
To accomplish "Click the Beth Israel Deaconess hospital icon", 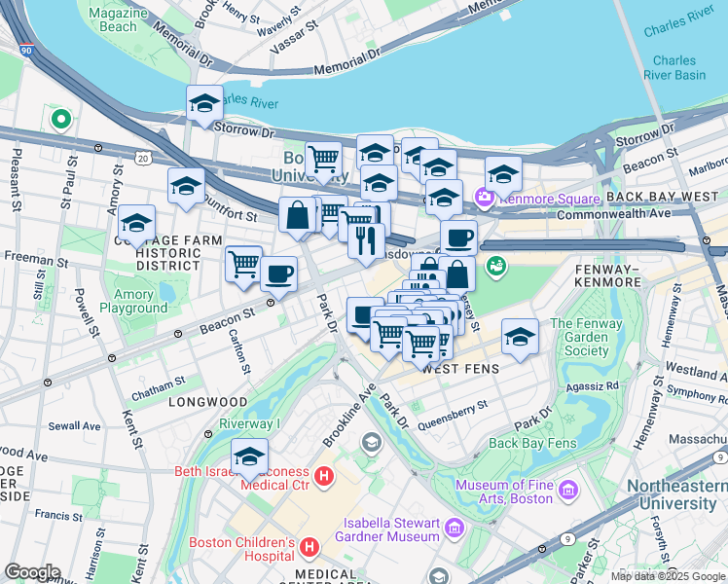I will pyautogui.click(x=324, y=477).
